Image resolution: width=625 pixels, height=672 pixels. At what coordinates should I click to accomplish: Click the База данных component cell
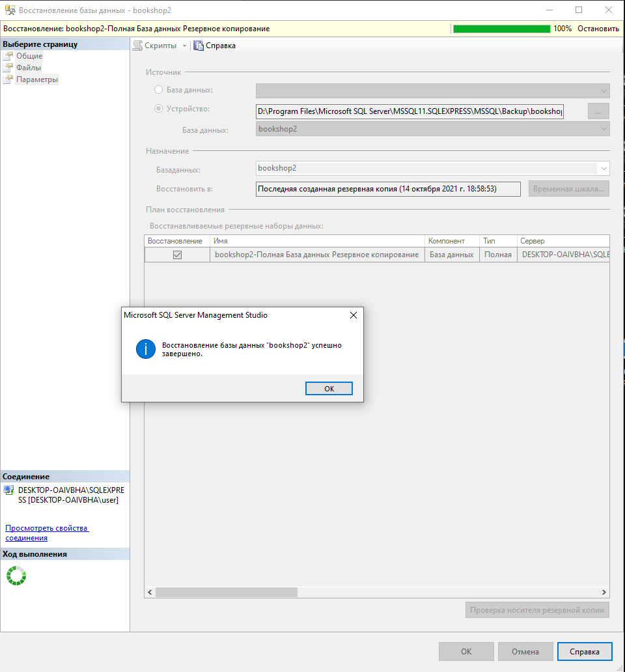point(452,255)
